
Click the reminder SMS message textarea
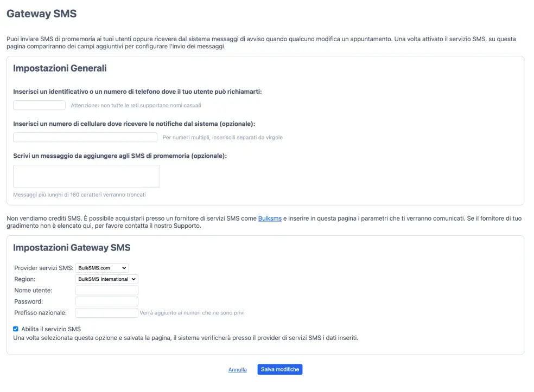[86, 176]
